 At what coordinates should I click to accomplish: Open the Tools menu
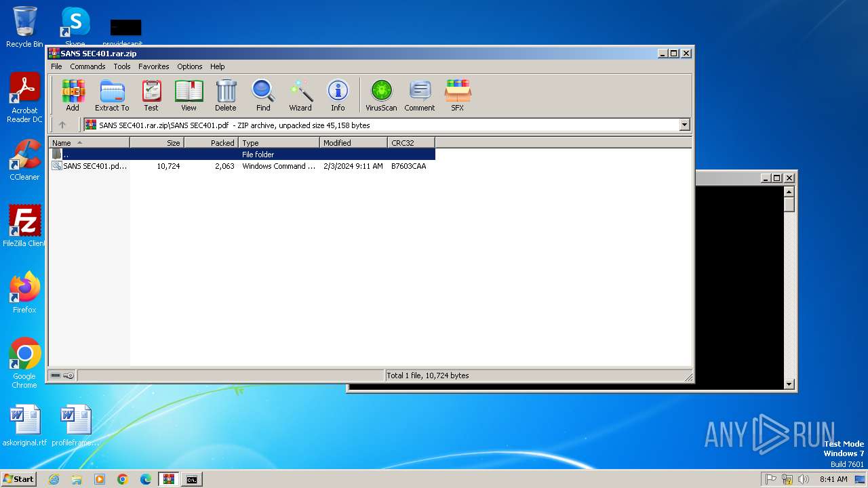tap(122, 66)
